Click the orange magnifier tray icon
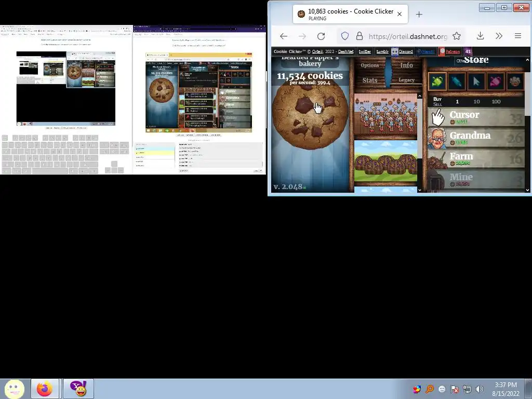Image resolution: width=532 pixels, height=399 pixels. (430, 389)
